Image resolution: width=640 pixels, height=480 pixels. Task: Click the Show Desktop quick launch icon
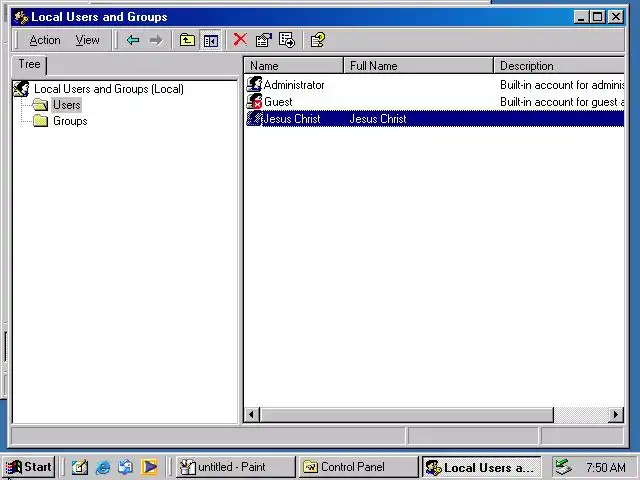80,467
